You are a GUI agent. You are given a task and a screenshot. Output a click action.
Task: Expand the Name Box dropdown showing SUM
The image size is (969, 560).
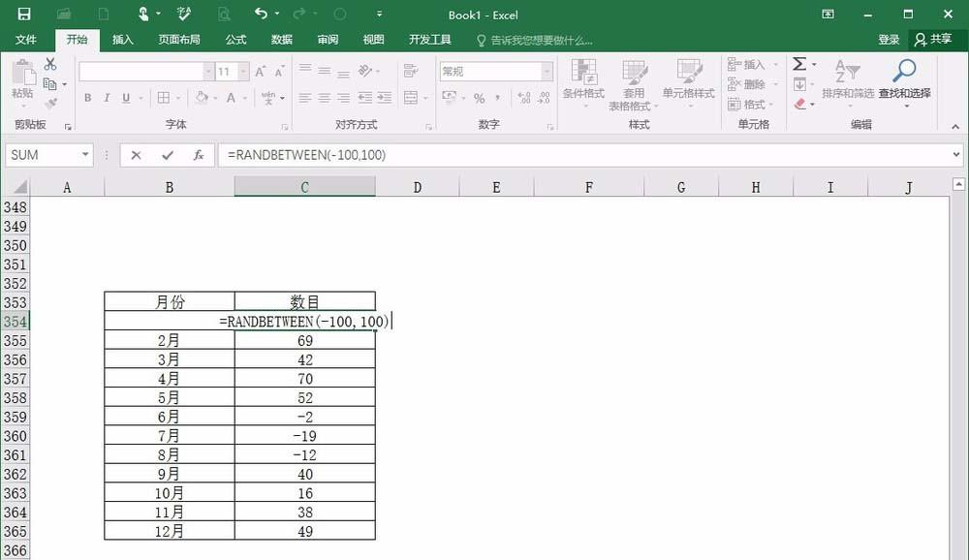coord(85,155)
